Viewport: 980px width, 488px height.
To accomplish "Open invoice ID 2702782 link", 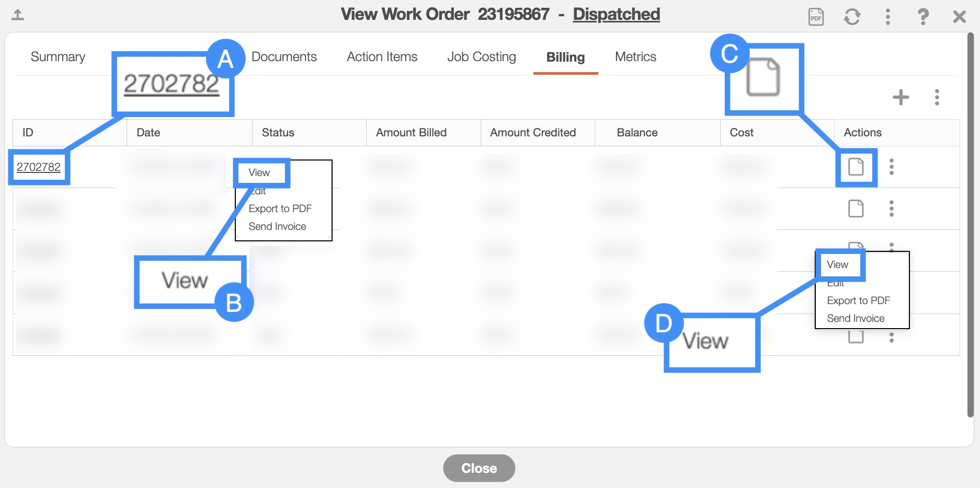I will pyautogui.click(x=39, y=167).
